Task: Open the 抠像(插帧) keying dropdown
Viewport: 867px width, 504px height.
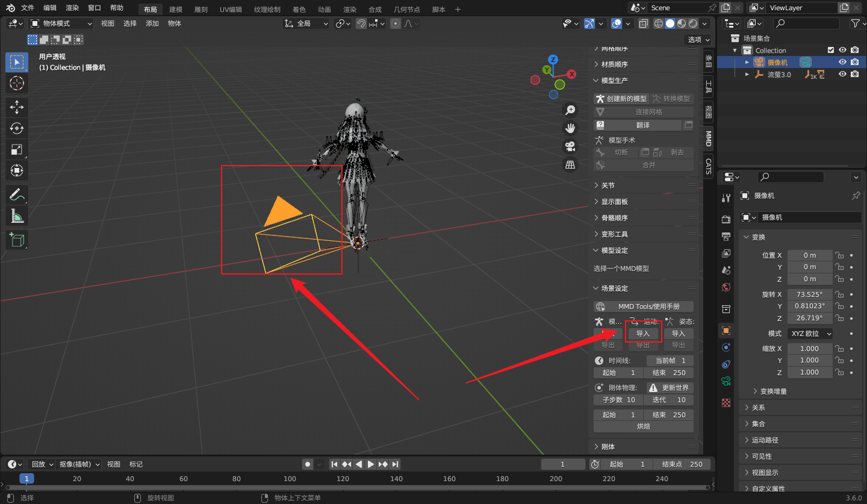Action: (x=79, y=464)
